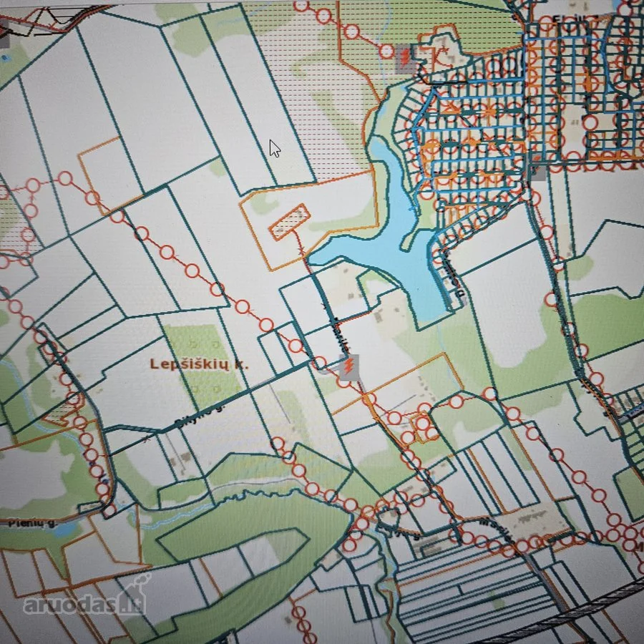This screenshot has height=644, width=644.
Task: Select the Šilyno g. street label
Action: pyautogui.click(x=200, y=416)
